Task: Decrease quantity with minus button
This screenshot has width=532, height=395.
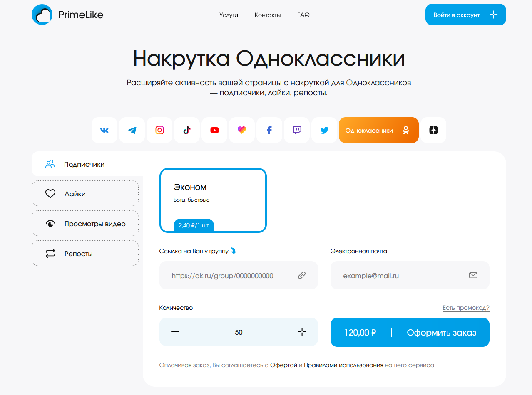Action: pos(175,332)
